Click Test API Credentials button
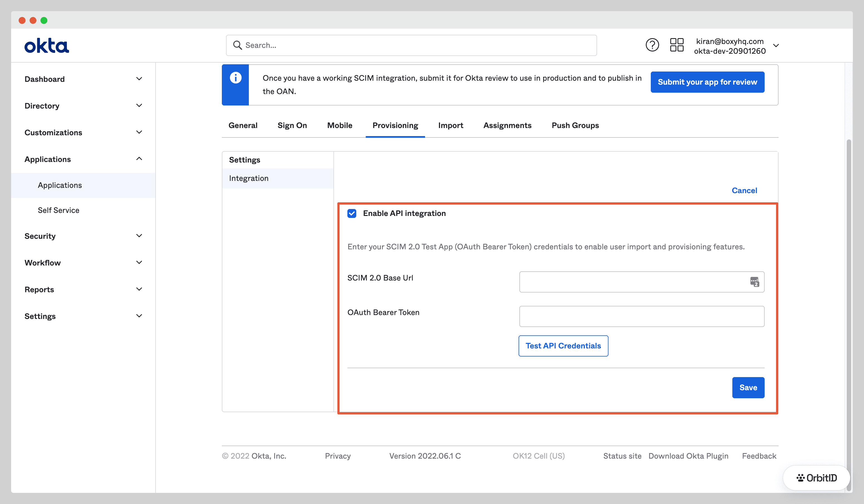864x504 pixels. coord(563,346)
